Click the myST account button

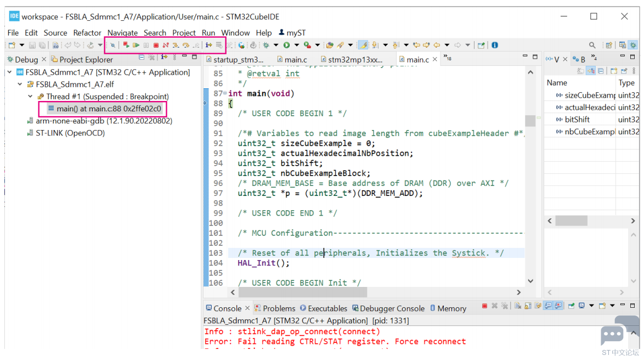tap(292, 33)
